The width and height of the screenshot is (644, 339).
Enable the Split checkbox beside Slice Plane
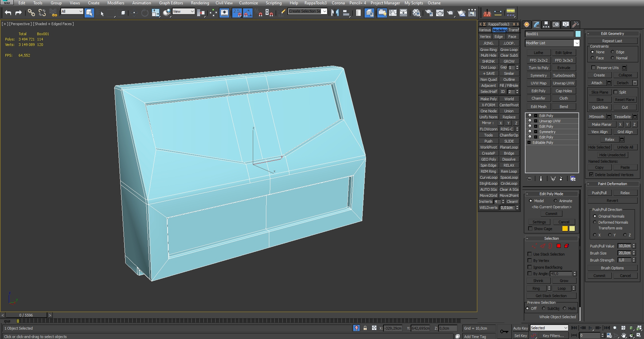616,92
